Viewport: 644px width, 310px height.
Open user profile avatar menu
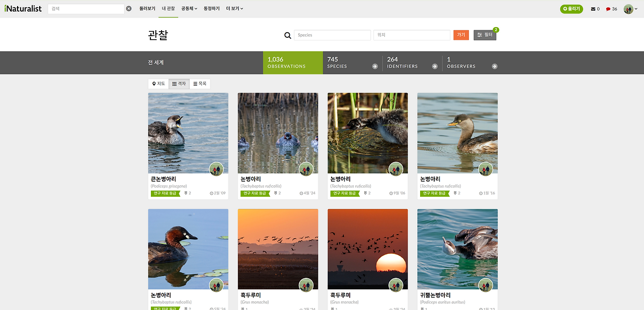pyautogui.click(x=630, y=9)
